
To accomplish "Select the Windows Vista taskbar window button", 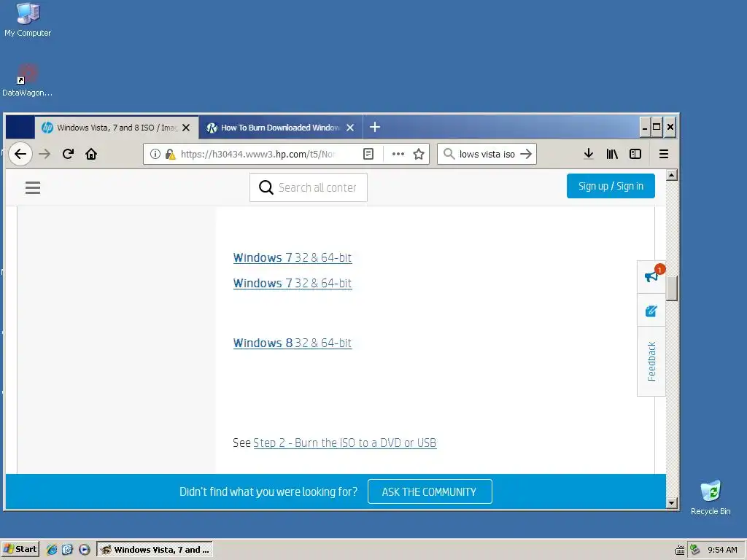I will click(155, 549).
